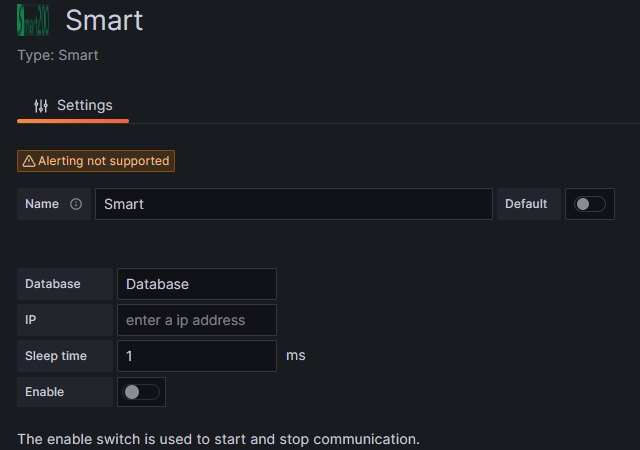
Task: Turn on the Enable communication switch
Action: point(141,392)
